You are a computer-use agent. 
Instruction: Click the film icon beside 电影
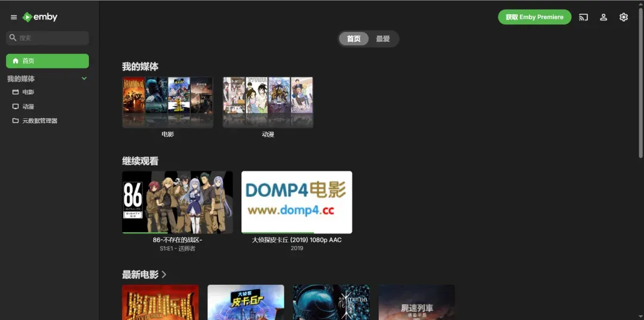point(16,92)
